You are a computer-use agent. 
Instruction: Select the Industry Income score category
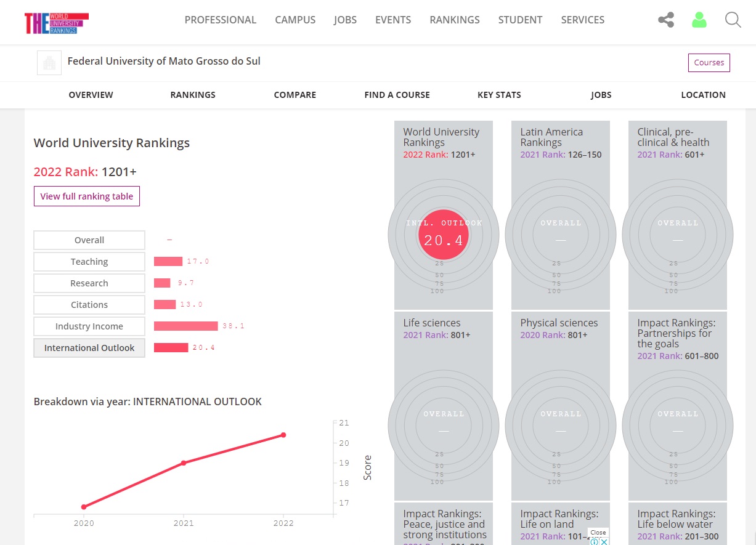89,326
